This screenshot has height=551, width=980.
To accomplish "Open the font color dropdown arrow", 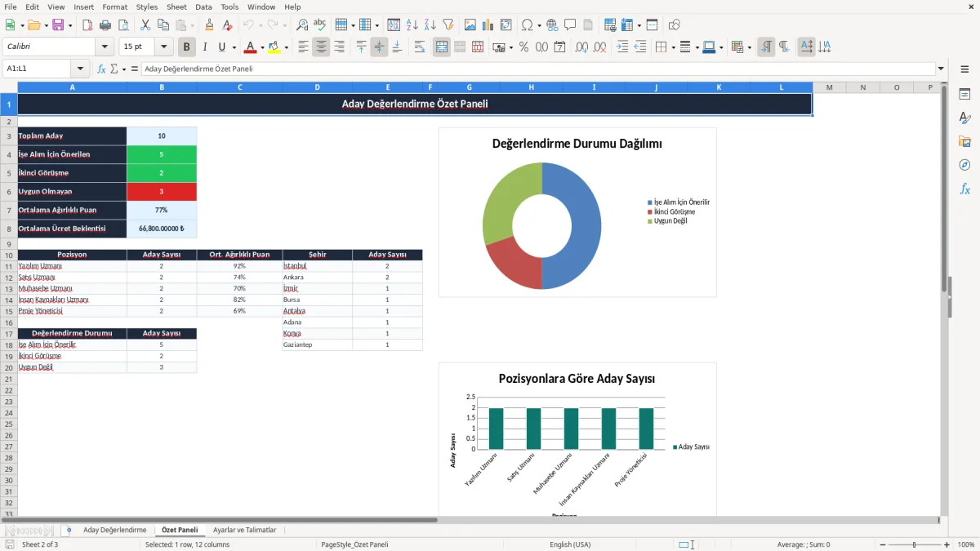I will click(x=263, y=47).
